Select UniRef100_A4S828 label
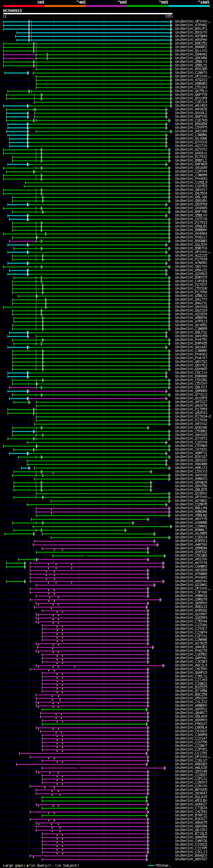Viewport: 213px width, 868px height. pos(191,109)
